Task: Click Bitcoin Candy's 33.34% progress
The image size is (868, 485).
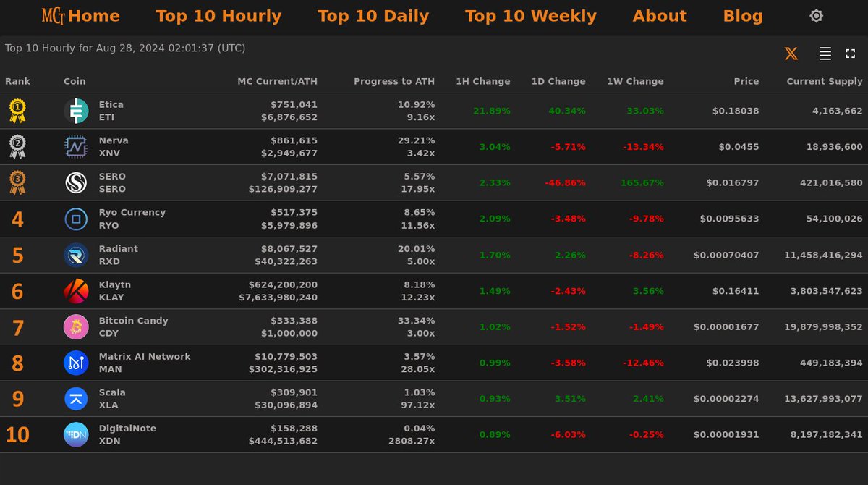Action: click(x=416, y=321)
